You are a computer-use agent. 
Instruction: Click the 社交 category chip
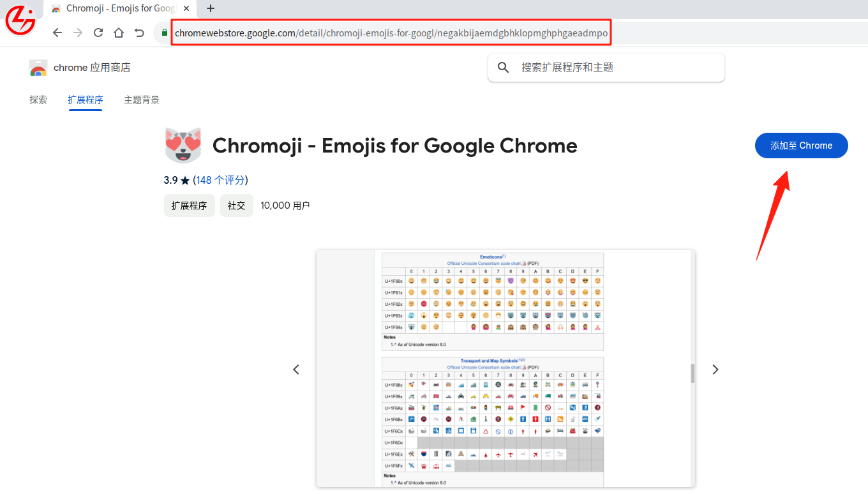point(237,206)
